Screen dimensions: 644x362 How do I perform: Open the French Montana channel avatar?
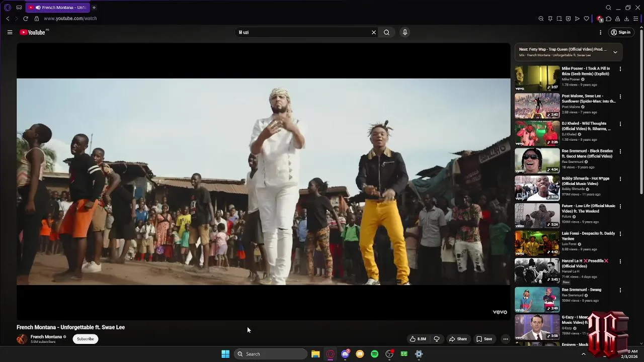tap(22, 339)
